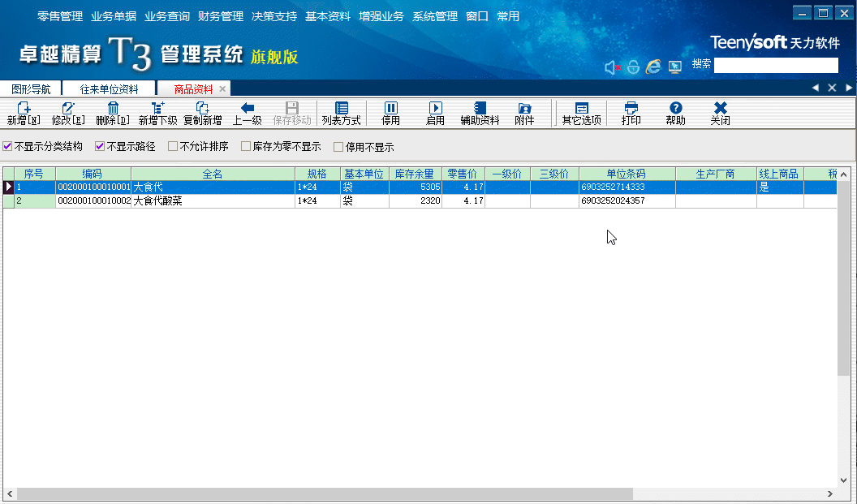Click the 停用 (Disable) icon

click(392, 112)
